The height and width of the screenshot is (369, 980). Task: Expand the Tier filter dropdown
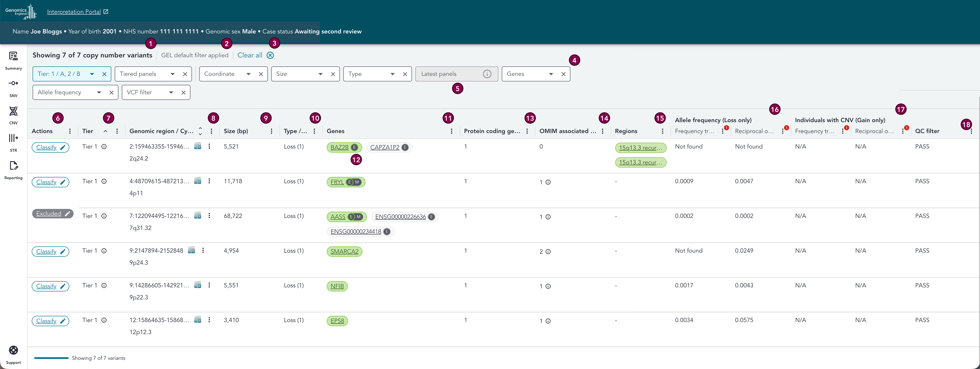click(x=92, y=74)
